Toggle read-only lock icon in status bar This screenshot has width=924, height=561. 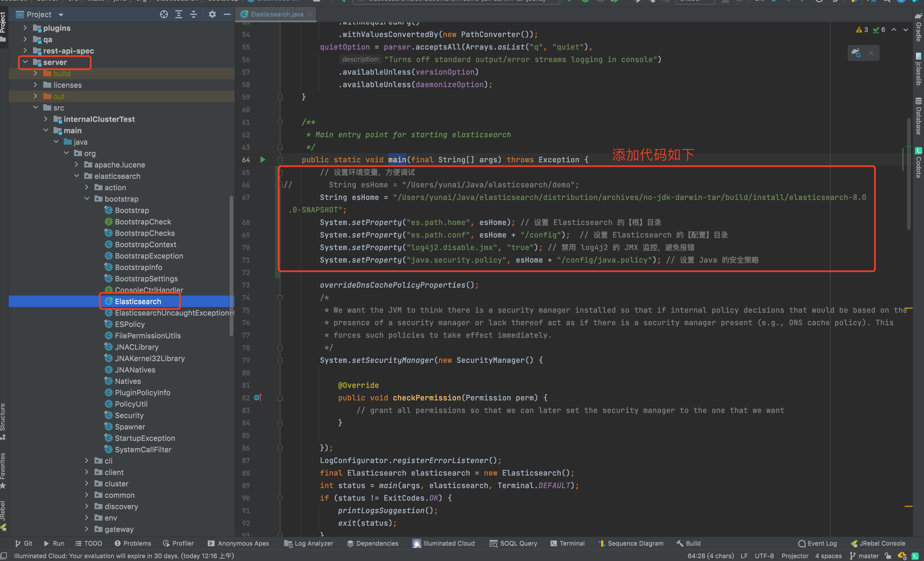888,556
